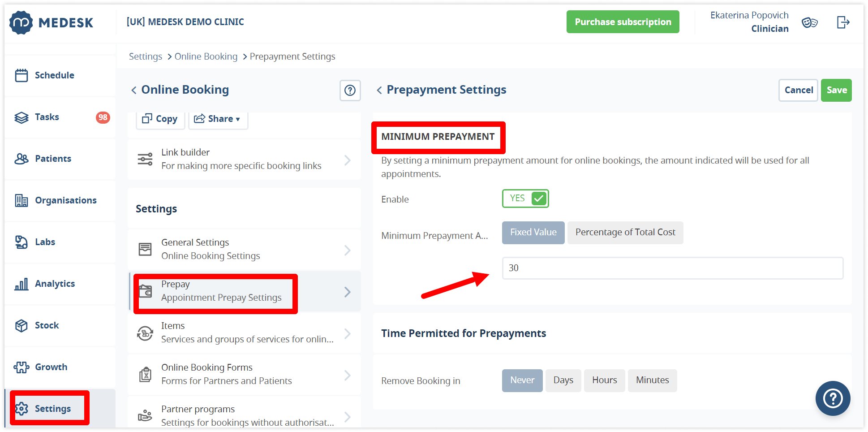
Task: Open the help question mark beside Online Booking
Action: click(350, 90)
